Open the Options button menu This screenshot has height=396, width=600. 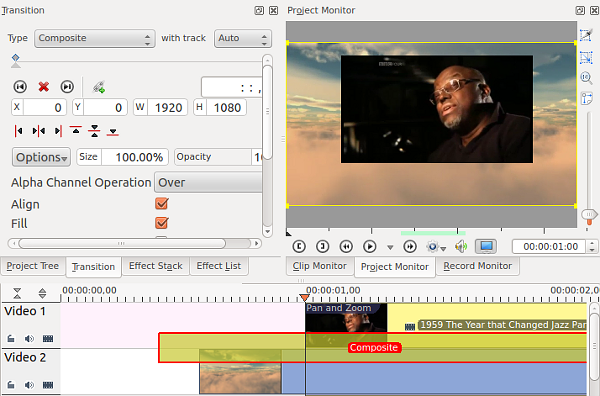[x=41, y=157]
